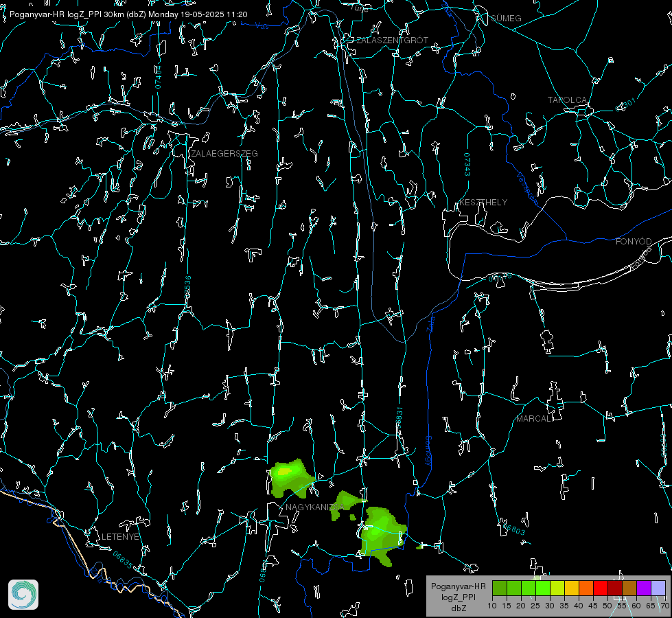Screen dimensions: 672x618
Task: Click the KESZTHELY city label
Action: click(x=483, y=203)
